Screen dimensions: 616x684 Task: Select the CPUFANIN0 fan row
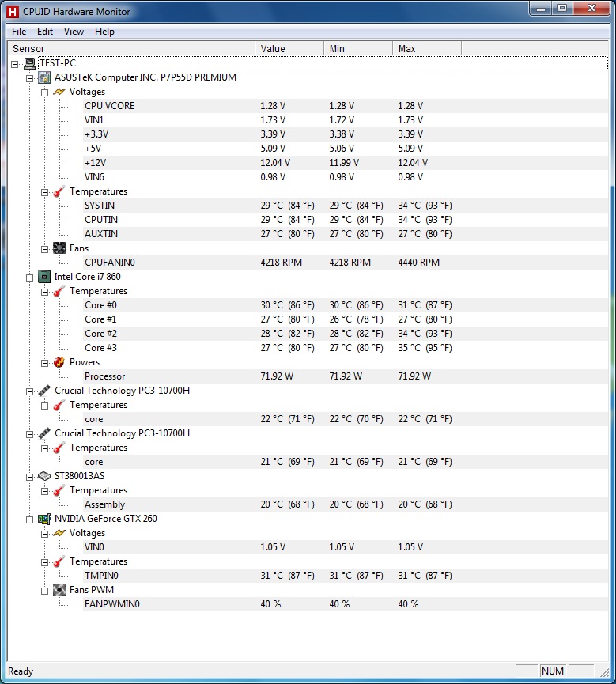pyautogui.click(x=346, y=263)
